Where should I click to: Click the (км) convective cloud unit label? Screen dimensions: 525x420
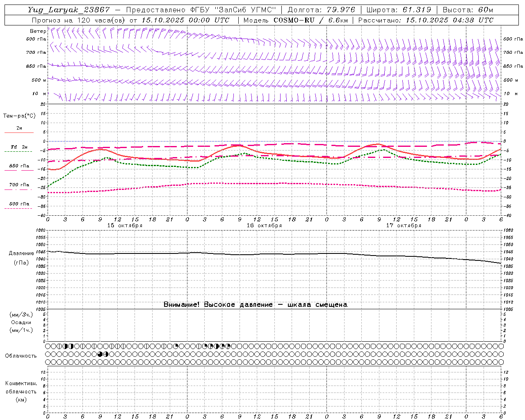[21, 399]
